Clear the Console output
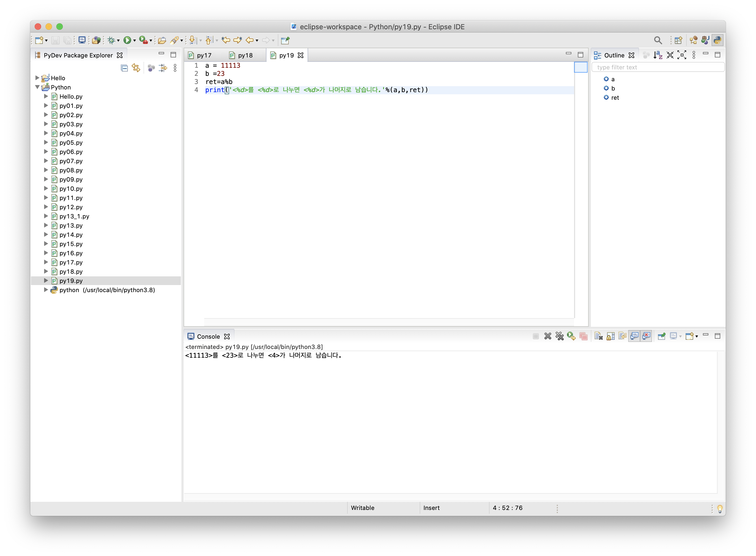The image size is (756, 556). (599, 336)
